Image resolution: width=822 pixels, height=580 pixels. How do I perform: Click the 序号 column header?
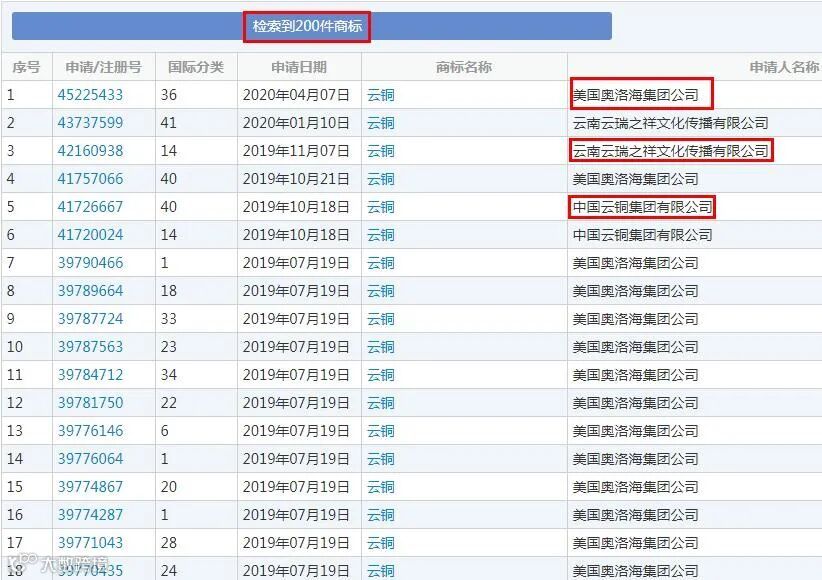click(x=26, y=67)
